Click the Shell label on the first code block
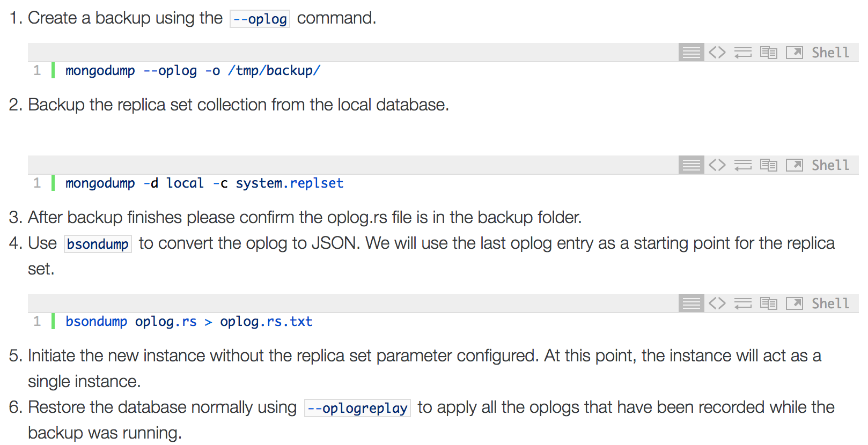Screen dimensions: 868x445 [830, 53]
